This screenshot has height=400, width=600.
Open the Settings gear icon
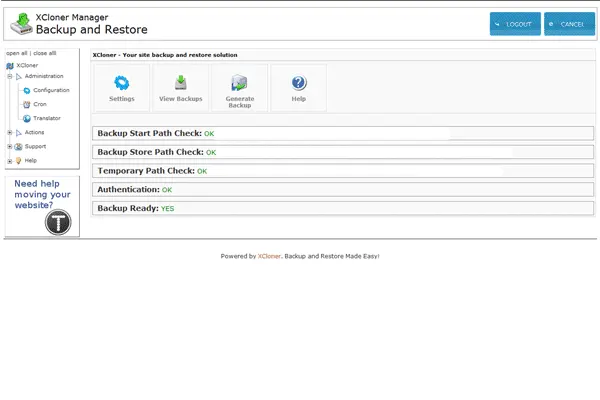tap(121, 84)
